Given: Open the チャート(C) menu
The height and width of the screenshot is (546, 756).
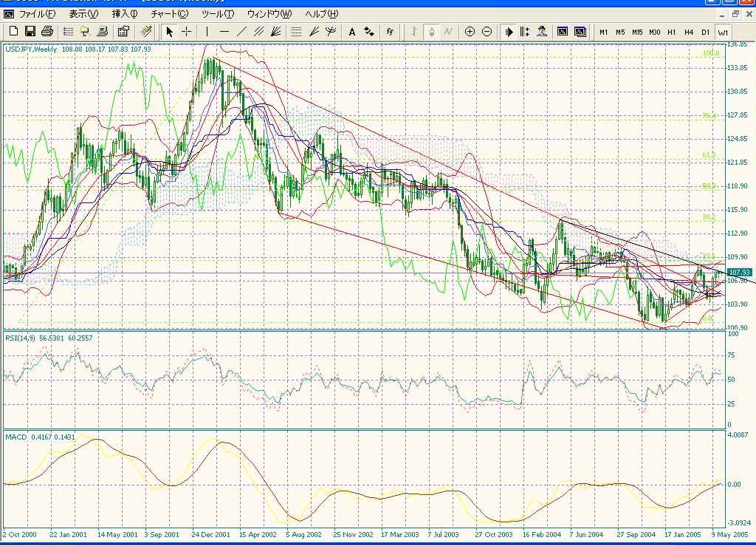Looking at the screenshot, I should (x=169, y=14).
